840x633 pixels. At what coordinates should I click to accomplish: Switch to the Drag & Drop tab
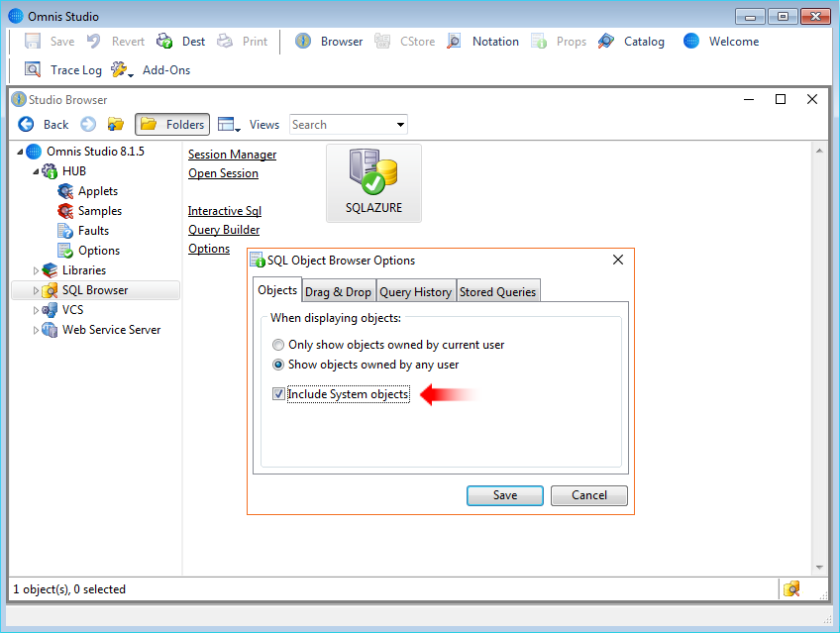click(338, 291)
